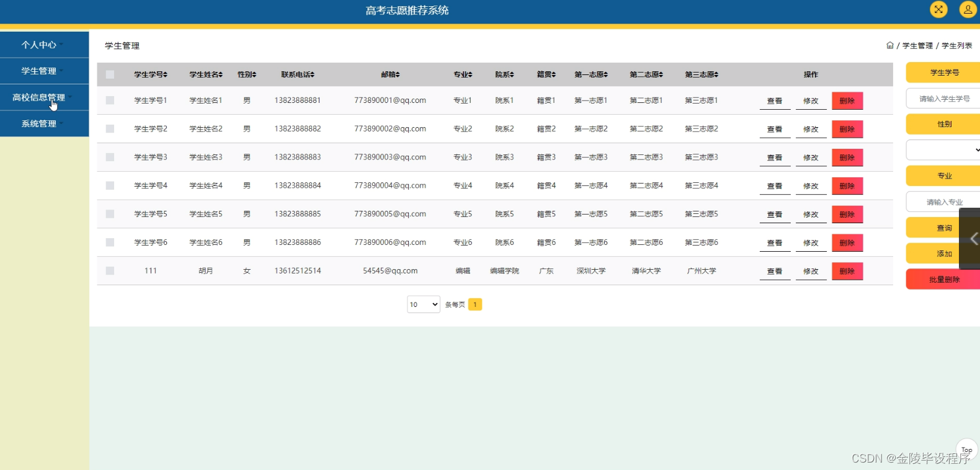Check the row for 学生学号1
Viewport: 980px width, 470px height.
coord(110,100)
